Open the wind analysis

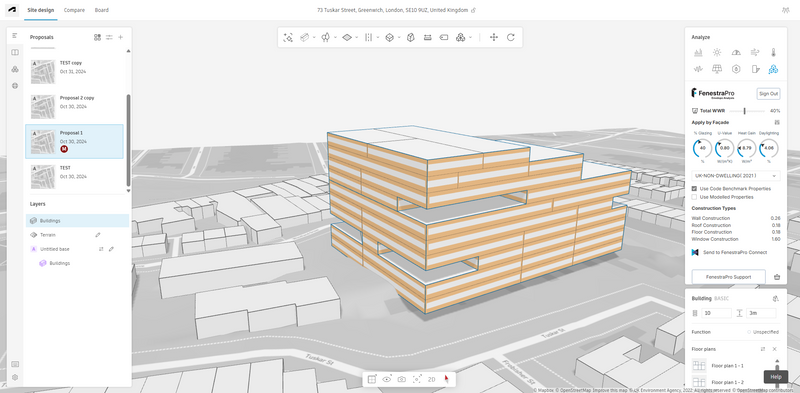755,52
